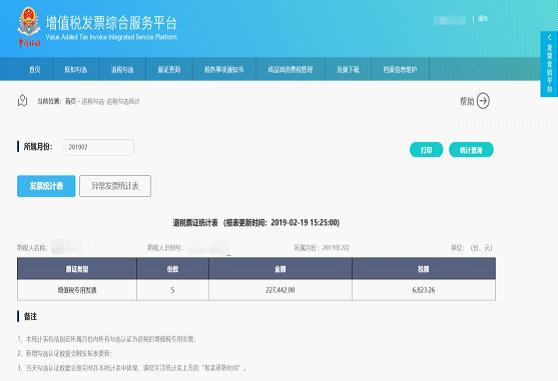The width and height of the screenshot is (558, 381).
Task: Select the 增值税专用发票 table cell
Action: coord(77,290)
